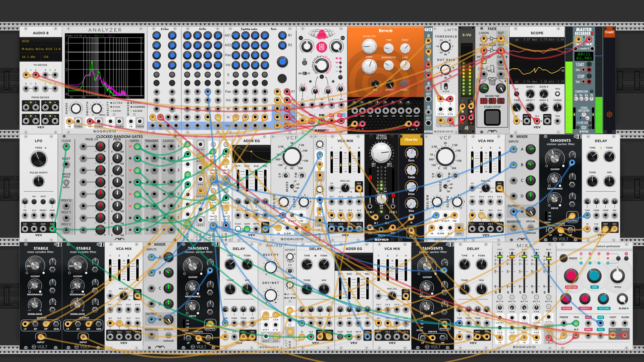The image size is (644, 362).
Task: Click the ROOM SIZE knob on Reverb
Action: (369, 47)
